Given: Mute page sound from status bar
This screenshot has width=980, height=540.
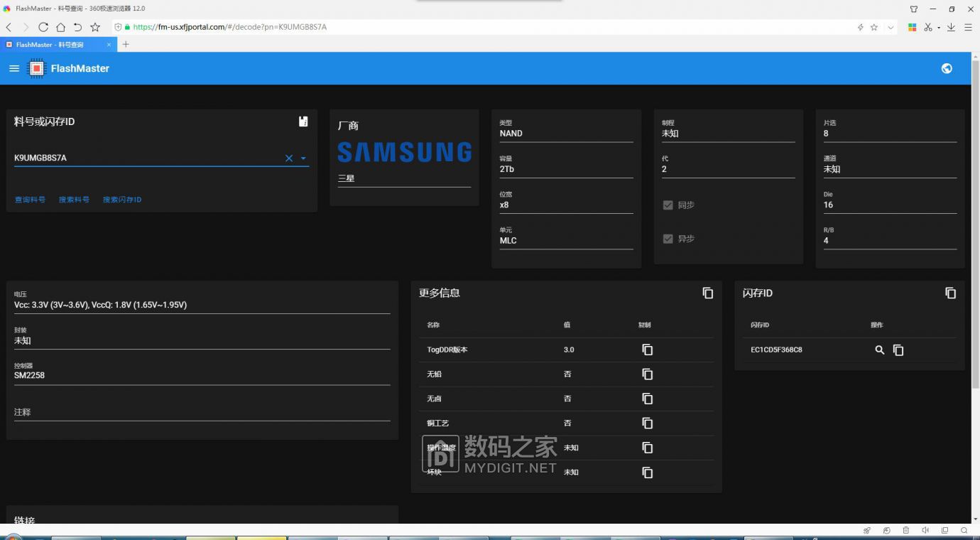Looking at the screenshot, I should tap(925, 531).
